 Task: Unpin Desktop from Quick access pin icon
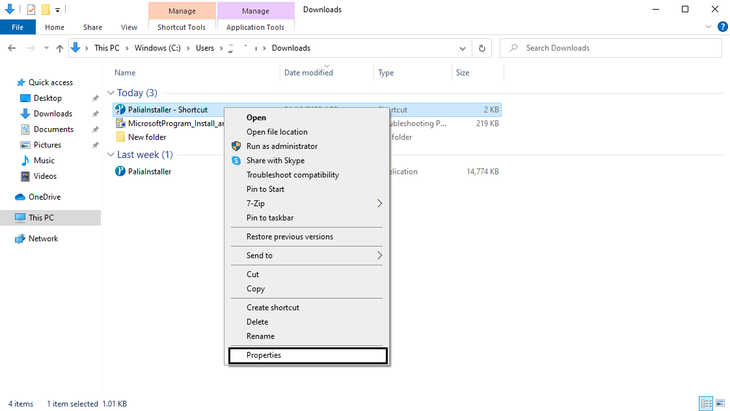tap(95, 98)
